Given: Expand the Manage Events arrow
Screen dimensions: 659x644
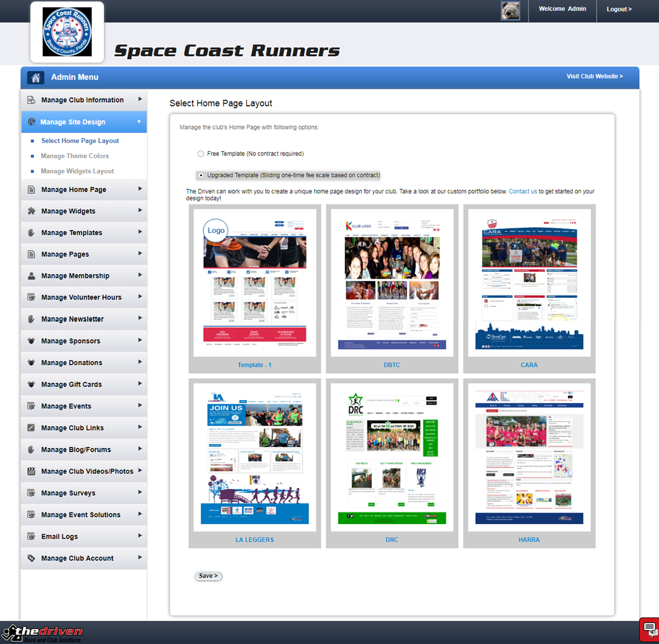Looking at the screenshot, I should point(140,405).
